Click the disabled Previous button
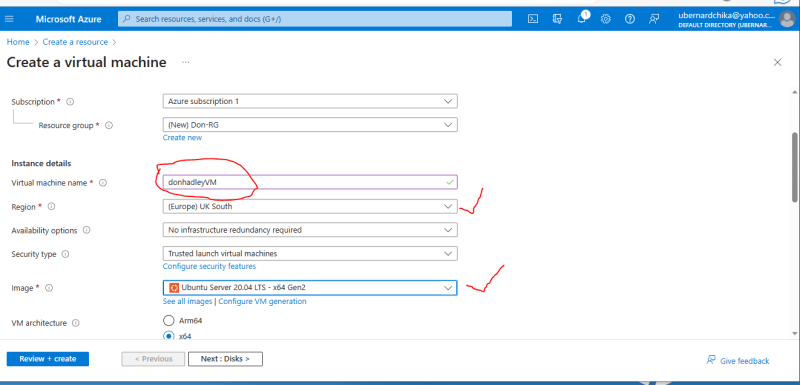Screen dimensions: 800x385 tap(154, 359)
